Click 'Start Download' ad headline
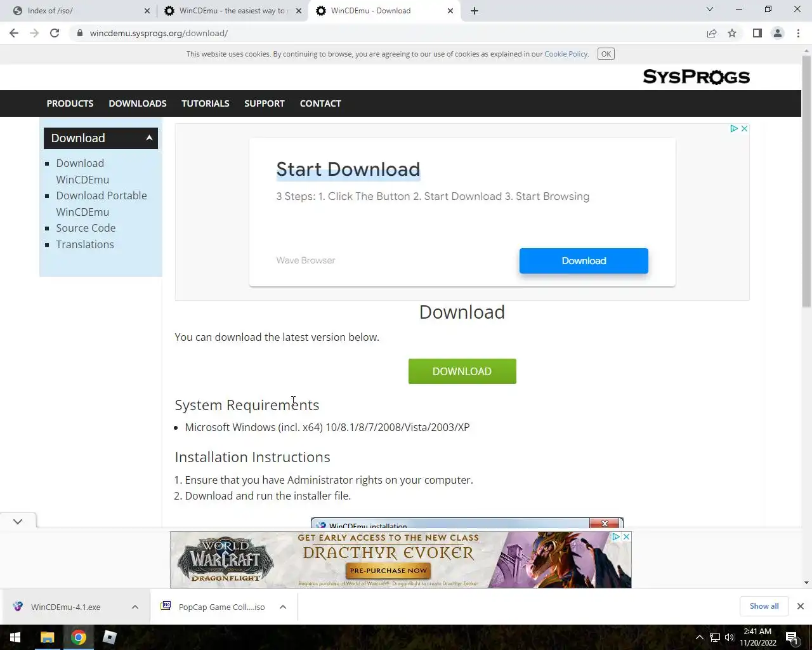The image size is (812, 650). tap(348, 169)
